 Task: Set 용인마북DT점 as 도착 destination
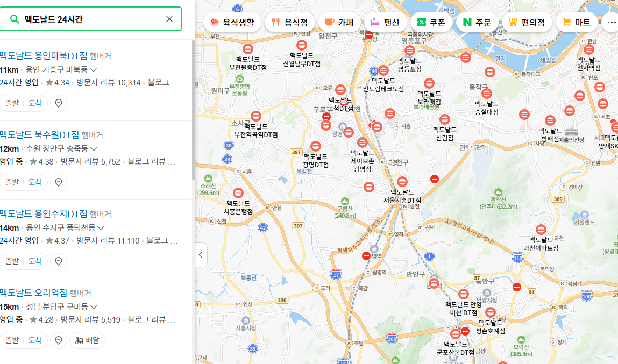coord(35,103)
